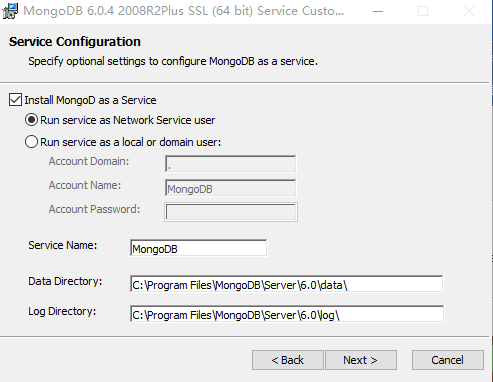493x382 pixels.
Task: Click the window title bar text
Action: (x=183, y=11)
